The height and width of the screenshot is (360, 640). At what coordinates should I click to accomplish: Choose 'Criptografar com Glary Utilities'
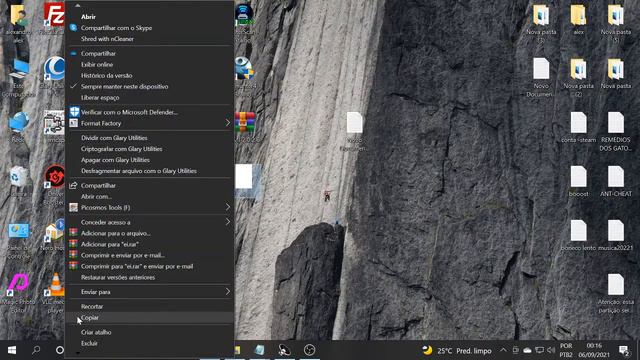point(149,149)
